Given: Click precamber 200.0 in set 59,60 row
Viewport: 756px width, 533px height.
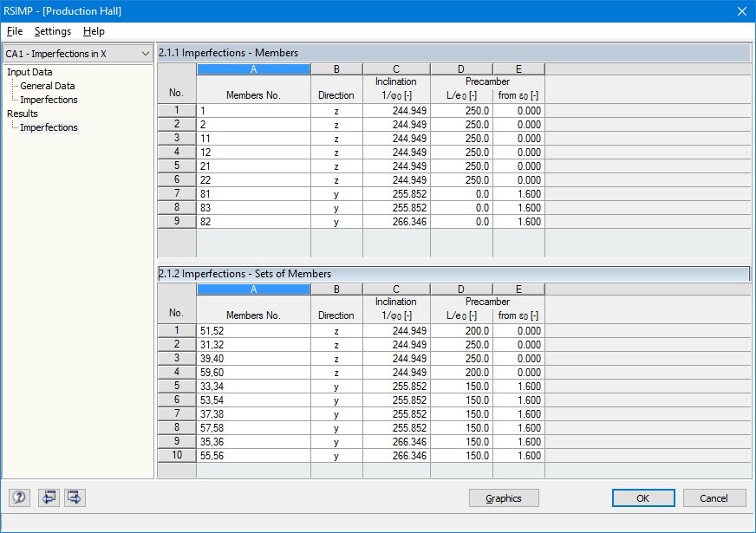Looking at the screenshot, I should 461,373.
